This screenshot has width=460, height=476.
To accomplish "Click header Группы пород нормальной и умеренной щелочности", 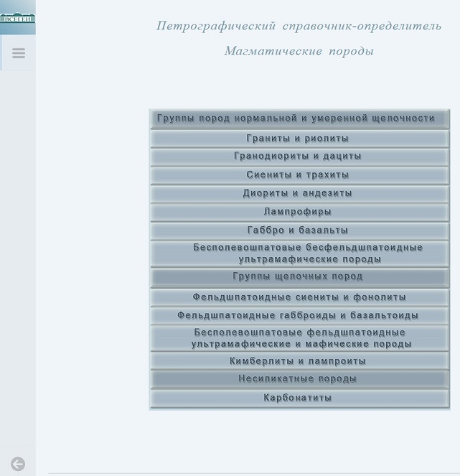I will [x=299, y=118].
